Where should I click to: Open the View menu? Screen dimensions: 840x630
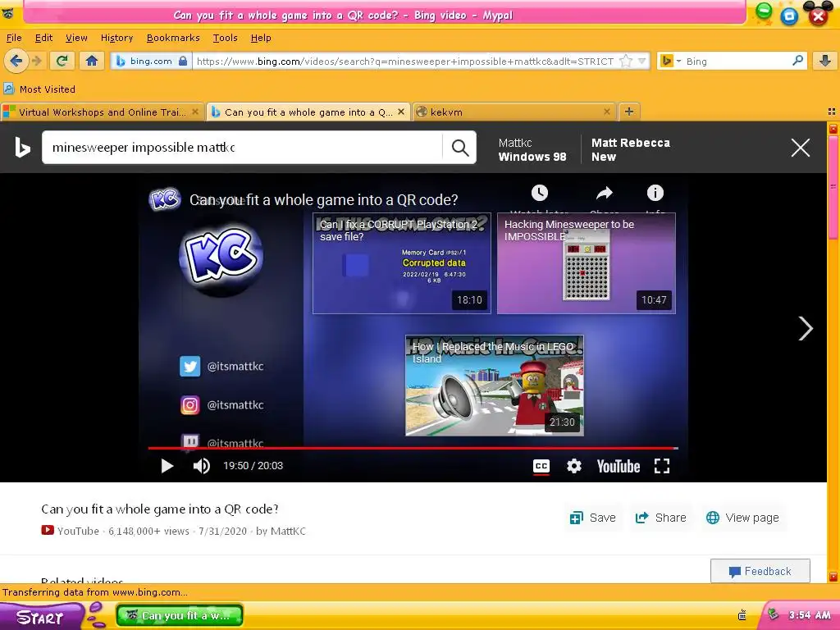tap(76, 38)
